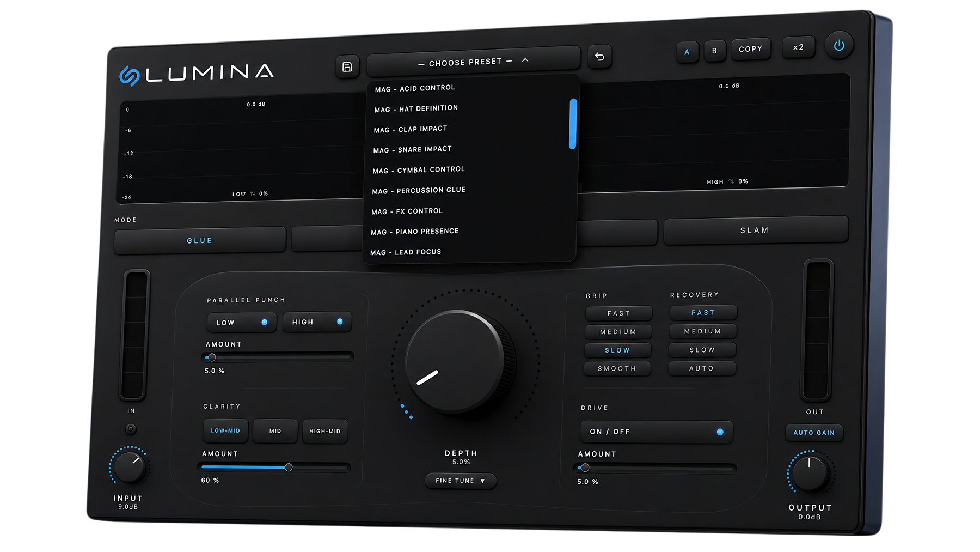This screenshot has height=552, width=980.
Task: Click the Clarity 60 % value
Action: (210, 481)
